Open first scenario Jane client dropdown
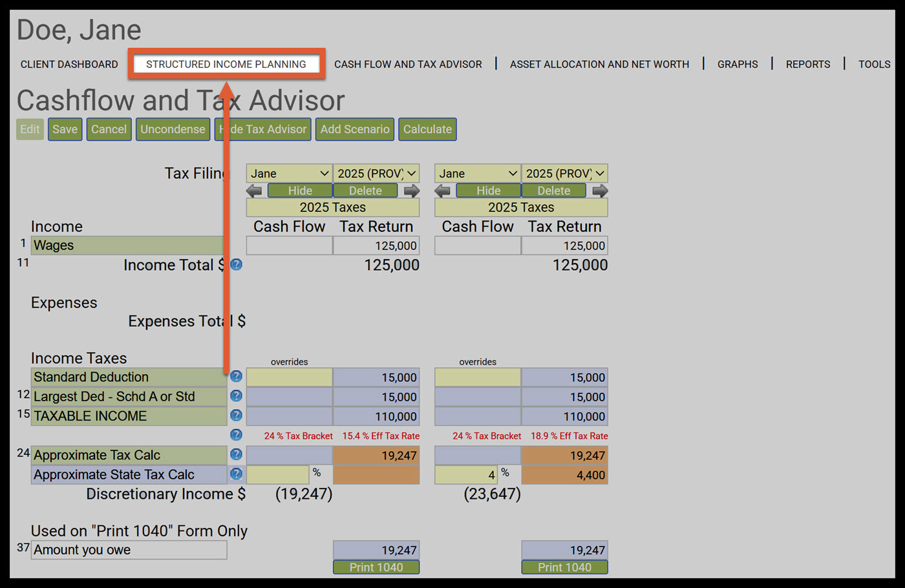The width and height of the screenshot is (905, 588). [x=290, y=173]
